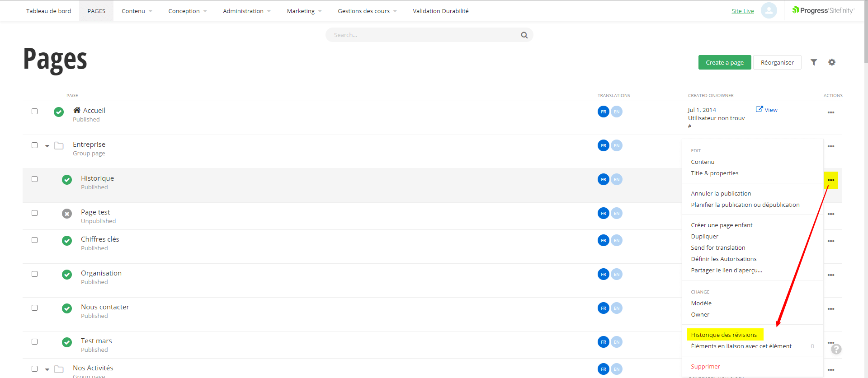Image resolution: width=868 pixels, height=378 pixels.
Task: Click EN translation badge for Page test
Action: (616, 213)
